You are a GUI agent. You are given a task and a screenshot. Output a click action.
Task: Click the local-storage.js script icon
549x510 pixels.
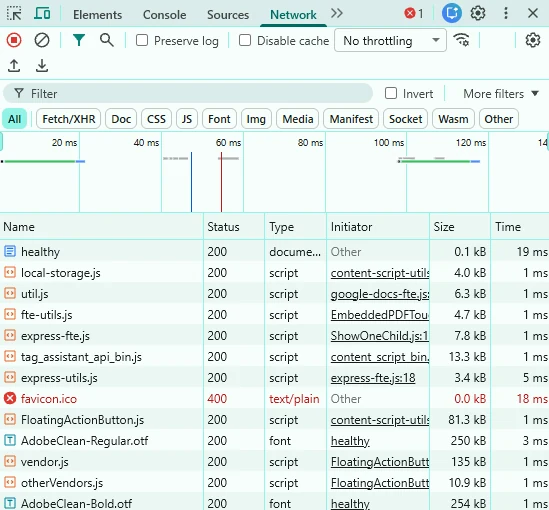pyautogui.click(x=10, y=272)
